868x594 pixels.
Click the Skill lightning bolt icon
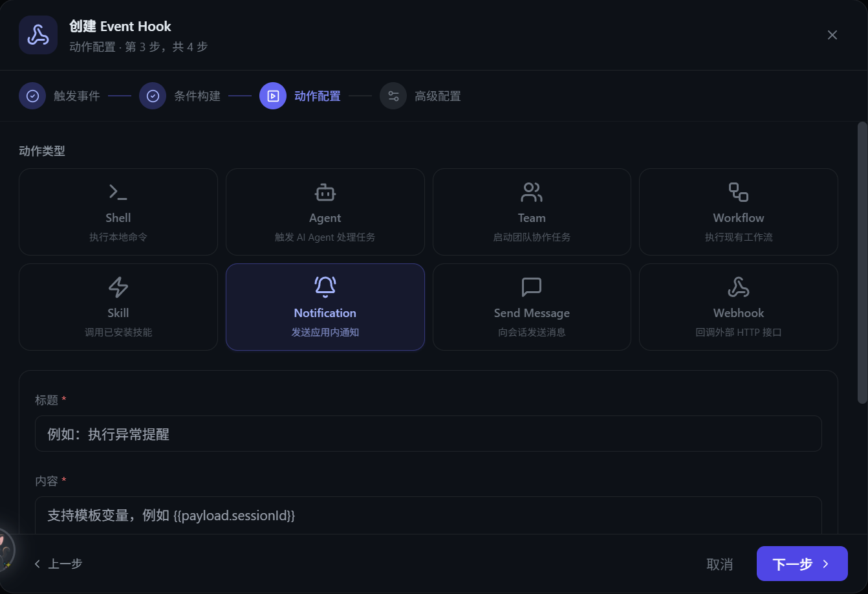118,287
